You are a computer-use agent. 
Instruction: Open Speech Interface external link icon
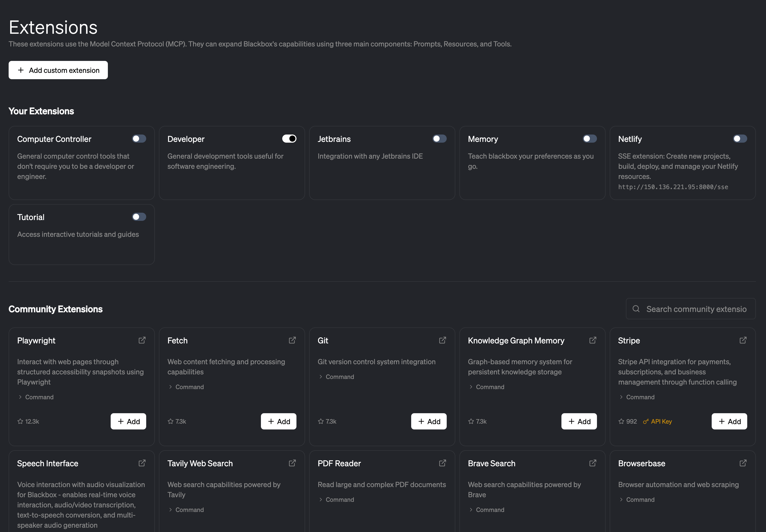coord(142,463)
